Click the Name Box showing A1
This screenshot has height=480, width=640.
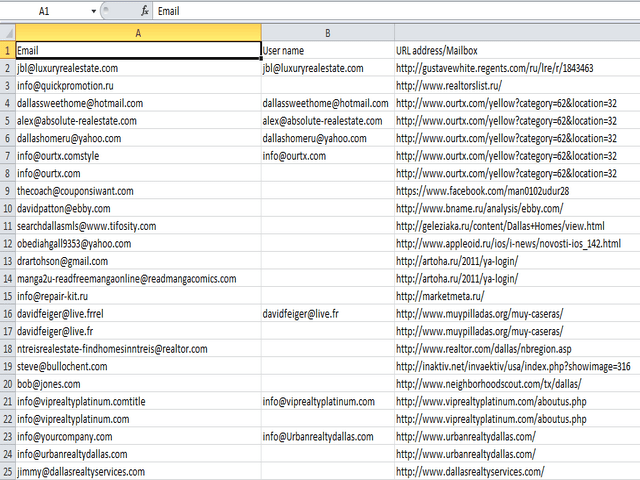(x=45, y=10)
